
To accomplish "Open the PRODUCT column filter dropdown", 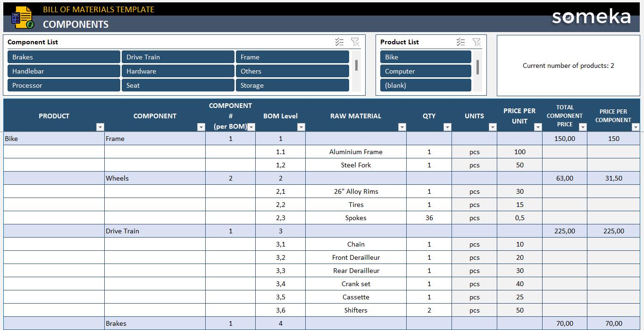I will click(x=100, y=127).
